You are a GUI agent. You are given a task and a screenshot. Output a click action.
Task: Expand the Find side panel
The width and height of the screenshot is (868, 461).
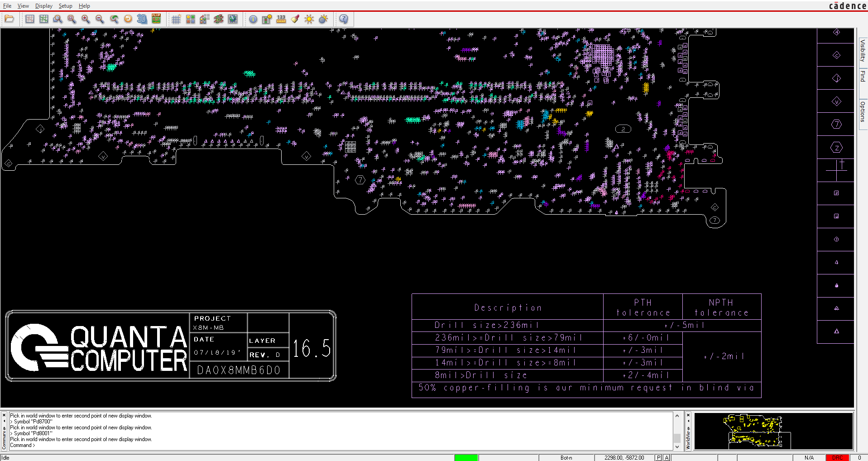click(863, 76)
